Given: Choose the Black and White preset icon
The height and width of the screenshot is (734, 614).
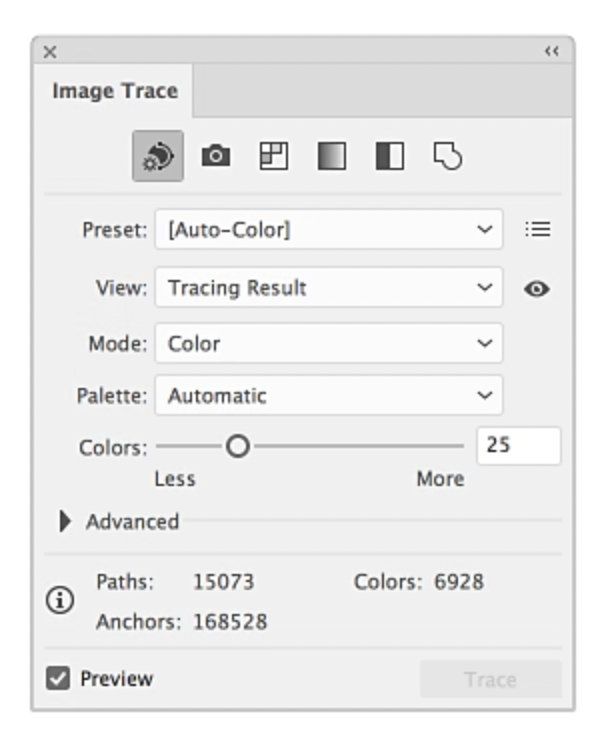Looking at the screenshot, I should click(x=390, y=156).
